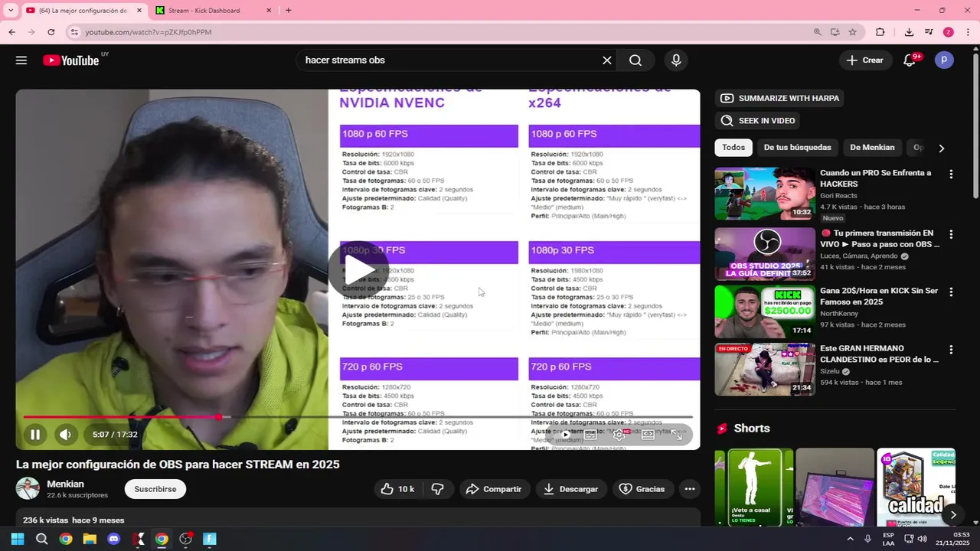Screen dimensions: 980x551
Task: Download the video via Descargar
Action: click(x=570, y=489)
